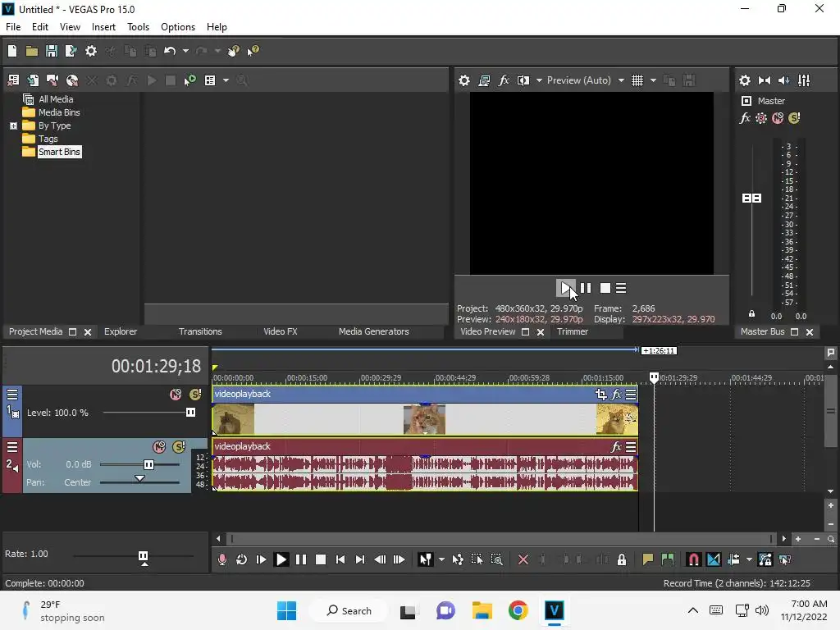Click Pause in the Video Preview window

[x=586, y=288]
